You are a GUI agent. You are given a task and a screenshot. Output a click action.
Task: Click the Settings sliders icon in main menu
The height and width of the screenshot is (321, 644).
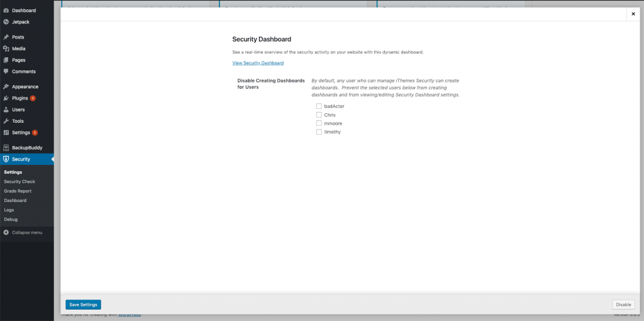click(x=6, y=133)
